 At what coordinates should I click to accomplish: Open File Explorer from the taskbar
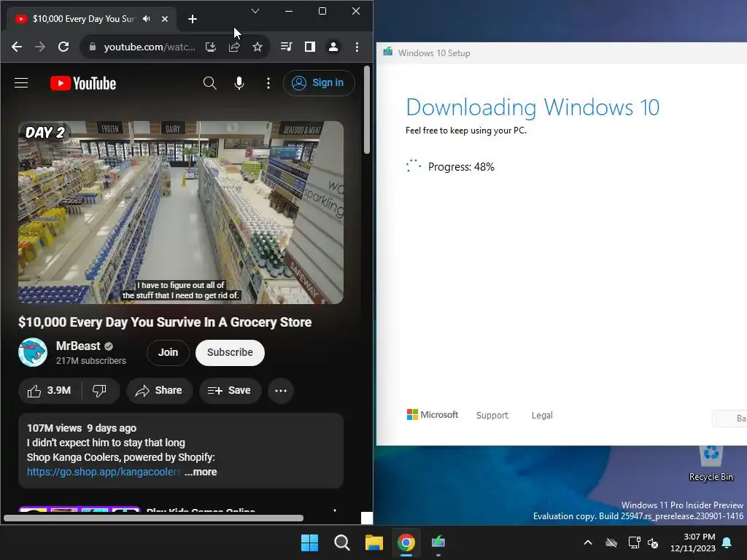pos(374,542)
